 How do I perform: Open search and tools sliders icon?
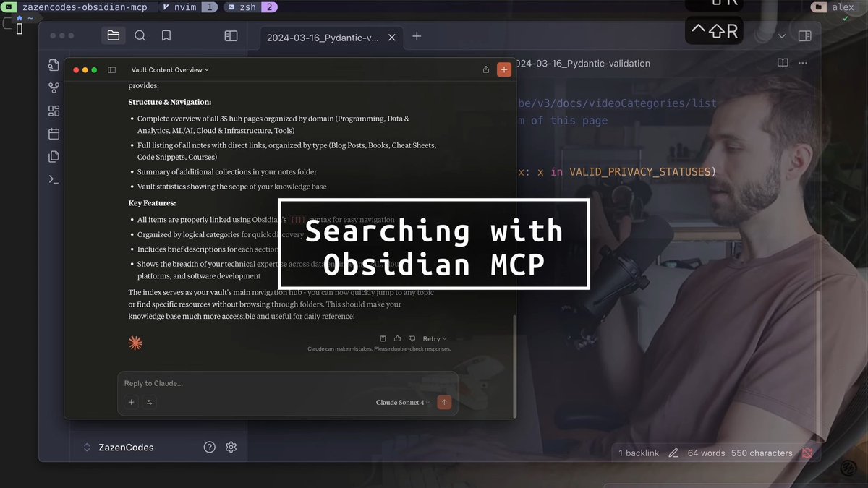tap(150, 402)
